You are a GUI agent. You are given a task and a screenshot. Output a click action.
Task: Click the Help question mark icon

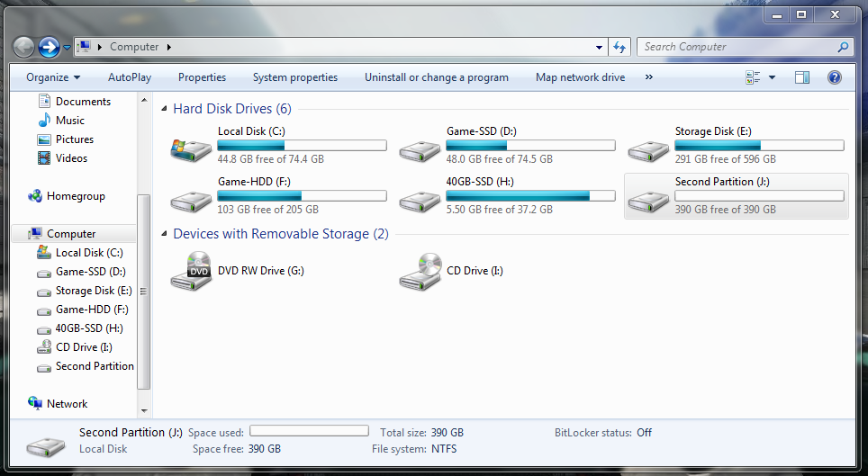click(834, 77)
